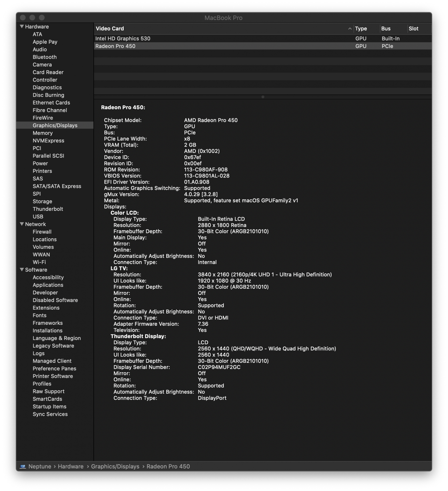Select Storage in the sidebar
Screen dimensions: 448x491
[42, 202]
